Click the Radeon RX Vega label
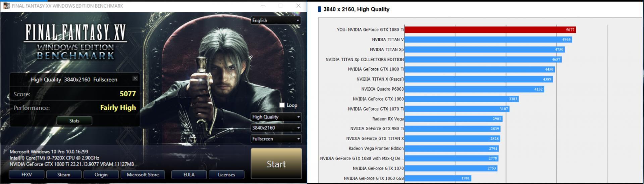 (x=388, y=119)
